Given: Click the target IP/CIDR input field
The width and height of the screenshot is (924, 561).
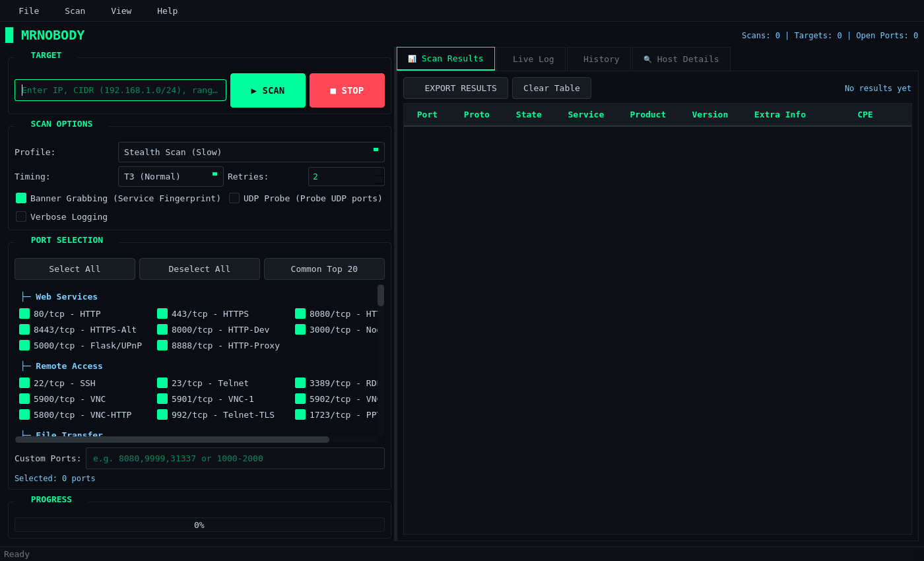Looking at the screenshot, I should 120,90.
